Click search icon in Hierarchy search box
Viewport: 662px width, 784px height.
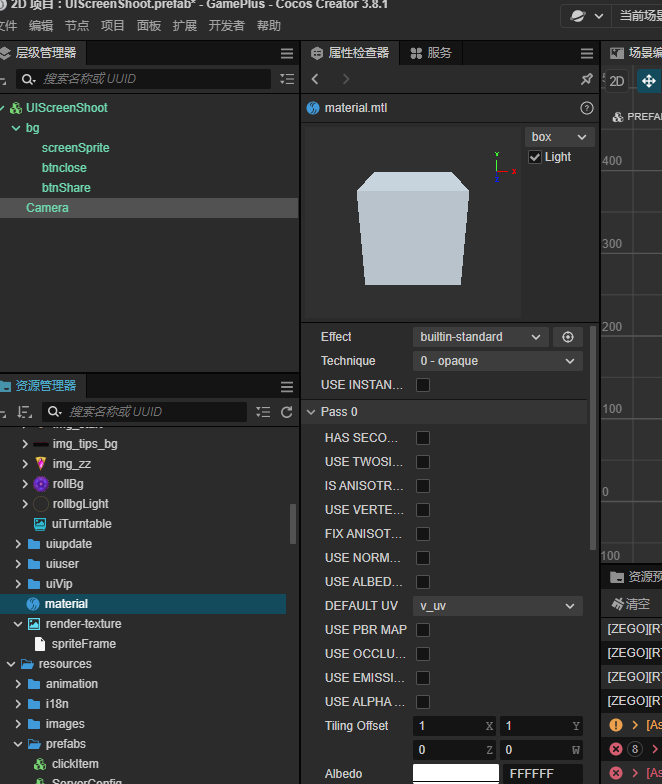click(28, 79)
